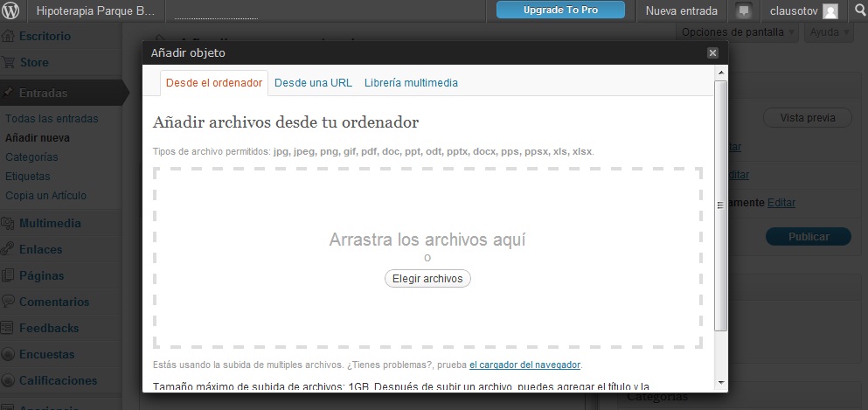Click the Upgrade To Pro button
The height and width of the screenshot is (410, 868).
click(560, 10)
